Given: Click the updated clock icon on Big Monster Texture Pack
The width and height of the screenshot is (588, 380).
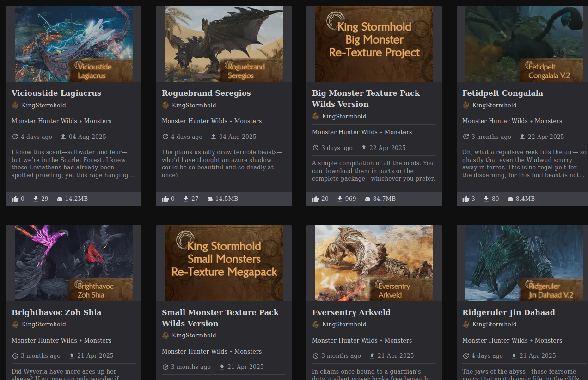Looking at the screenshot, I should coord(316,148).
